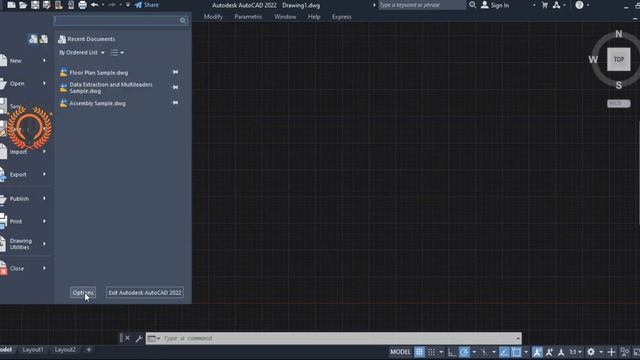Click the Autodesk account triangle icon
Viewport: 640px width, 360px height.
[x=556, y=5]
